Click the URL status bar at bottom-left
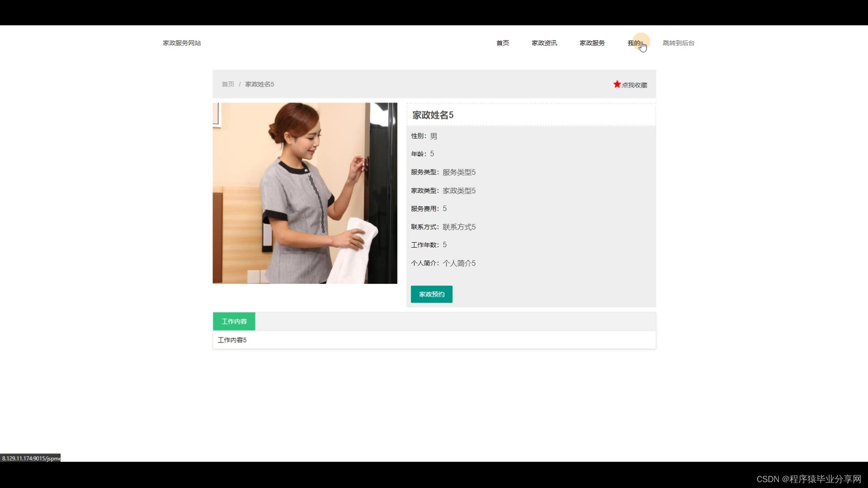Screen dimensions: 868x488 point(31,458)
